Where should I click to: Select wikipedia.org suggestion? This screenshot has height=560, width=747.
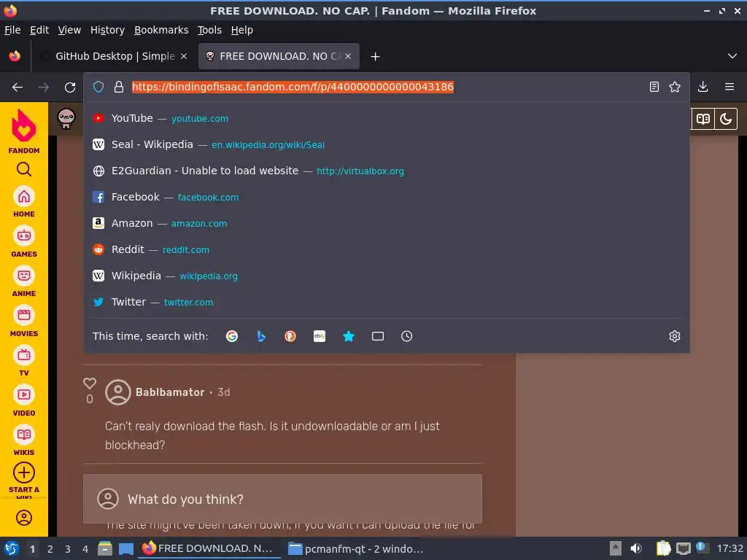click(387, 275)
